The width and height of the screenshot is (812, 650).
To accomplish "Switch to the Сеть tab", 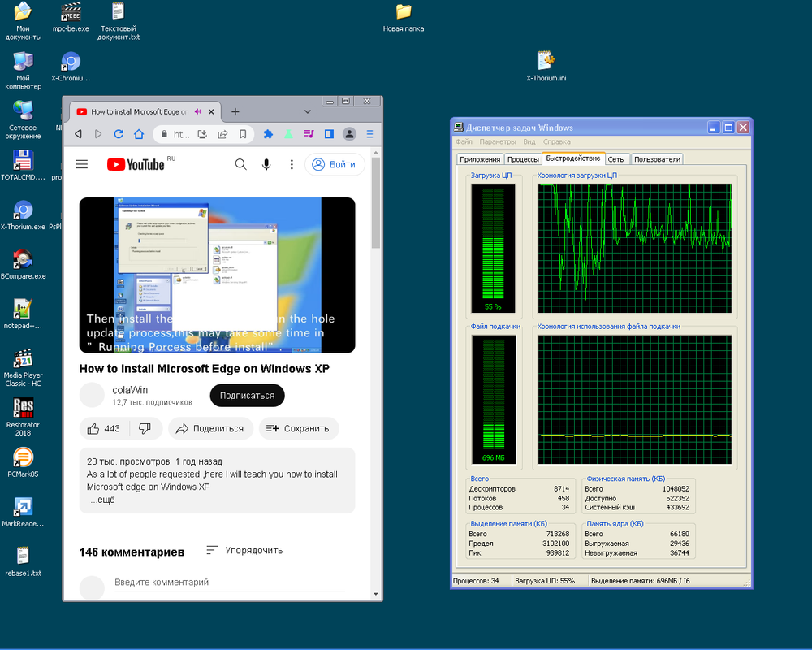I will [615, 159].
